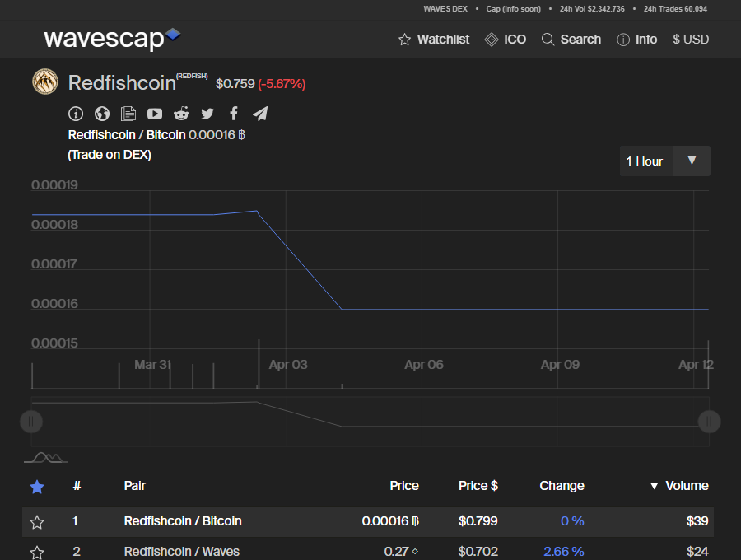Image resolution: width=741 pixels, height=560 pixels.
Task: Open the Redfishcoin website globe icon
Action: [102, 114]
